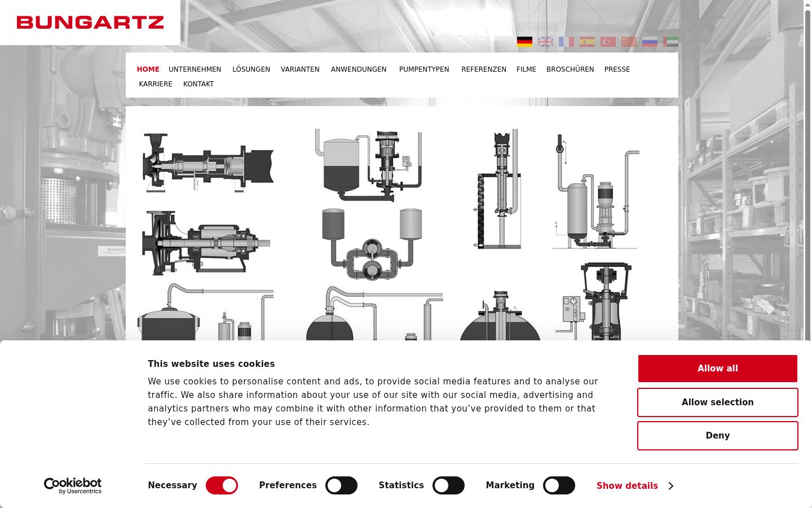Expand Show details in cookie banner
The height and width of the screenshot is (508, 812).
pos(635,486)
